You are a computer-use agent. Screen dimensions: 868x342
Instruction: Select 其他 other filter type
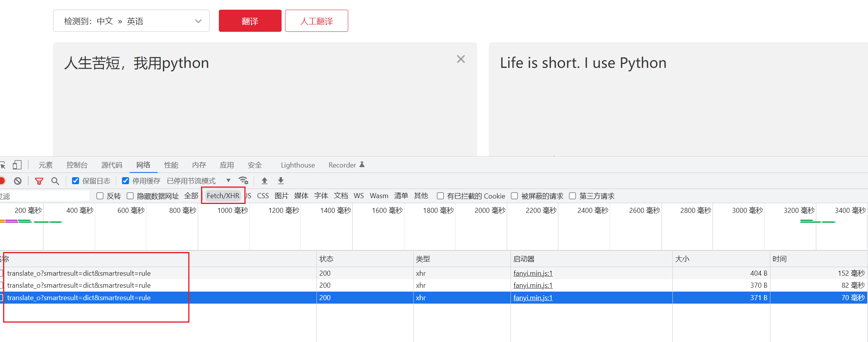(x=421, y=196)
